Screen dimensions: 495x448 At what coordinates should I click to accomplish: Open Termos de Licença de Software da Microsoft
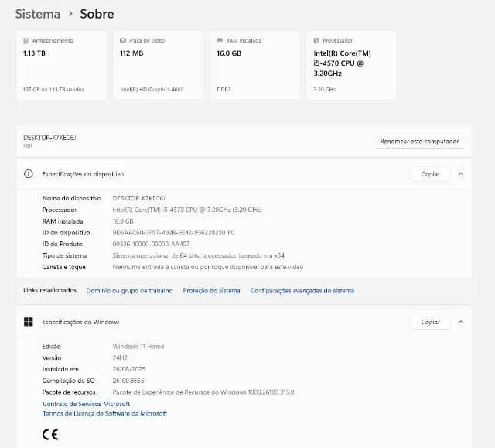click(x=105, y=413)
